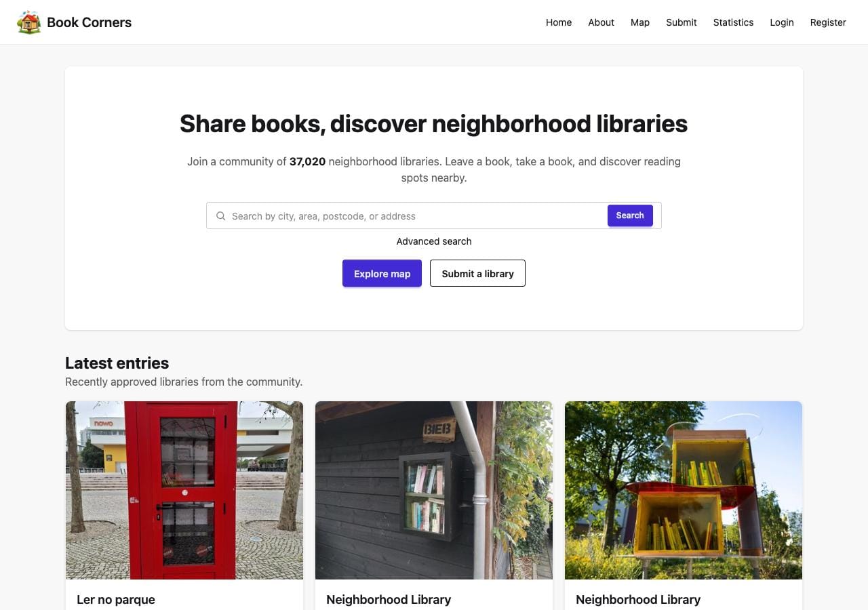Go to the About page
This screenshot has width=868, height=610.
pos(601,22)
